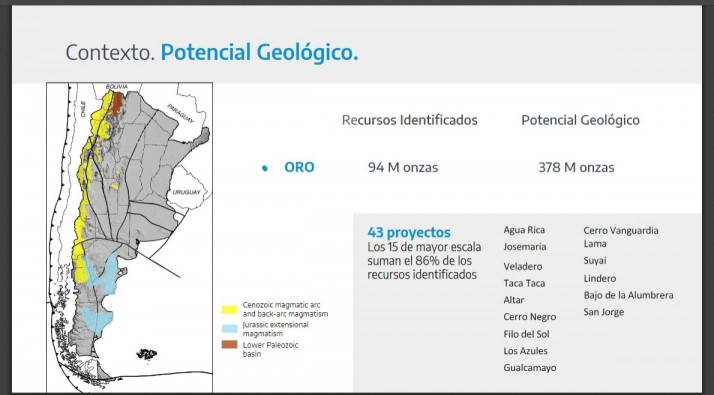Click the Falkland Islands shape on the map
This screenshot has height=395, width=714.
click(x=147, y=354)
